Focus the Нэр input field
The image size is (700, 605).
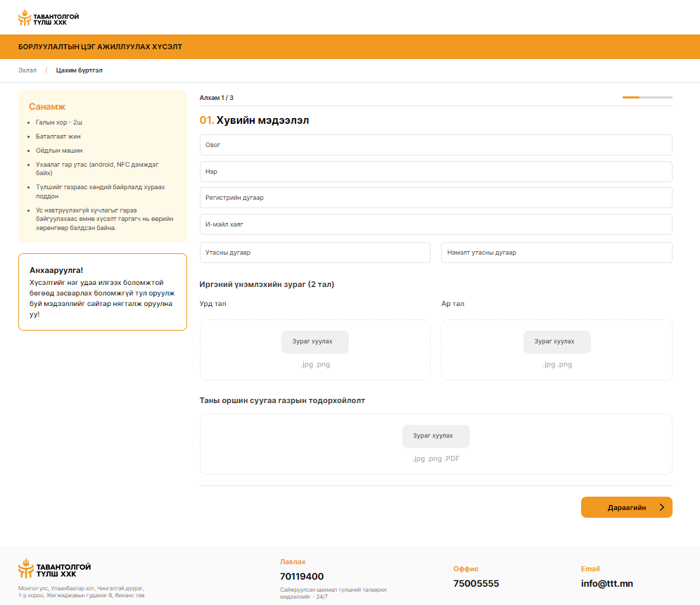point(435,172)
